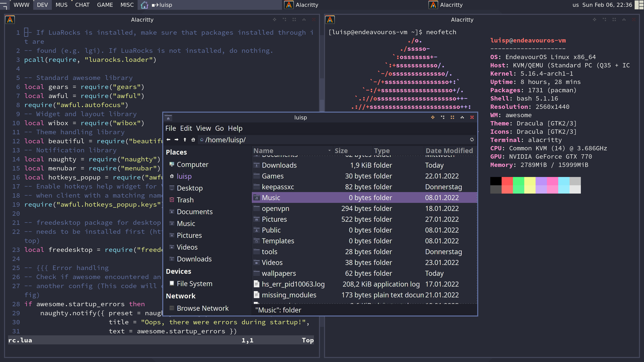The image size is (644, 362).
Task: Go to parent folder with up arrow
Action: point(185,140)
